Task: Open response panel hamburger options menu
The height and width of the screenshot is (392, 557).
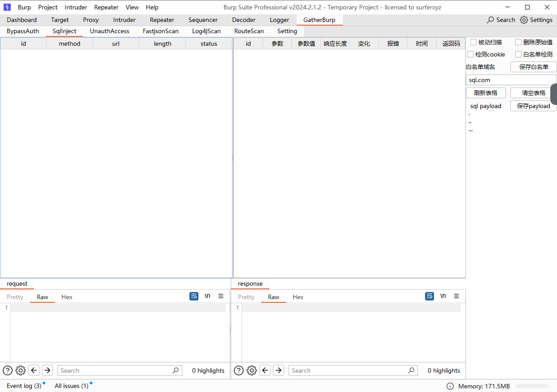Action: pos(456,296)
